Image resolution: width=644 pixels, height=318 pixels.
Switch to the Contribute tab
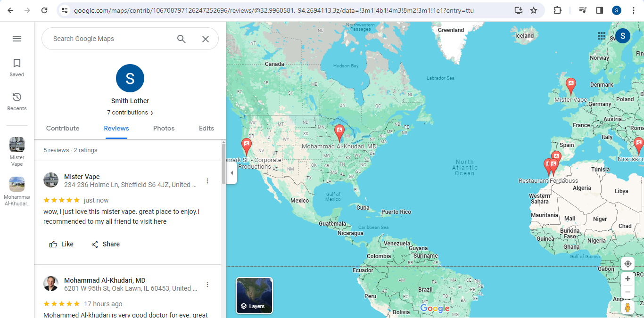tap(63, 128)
